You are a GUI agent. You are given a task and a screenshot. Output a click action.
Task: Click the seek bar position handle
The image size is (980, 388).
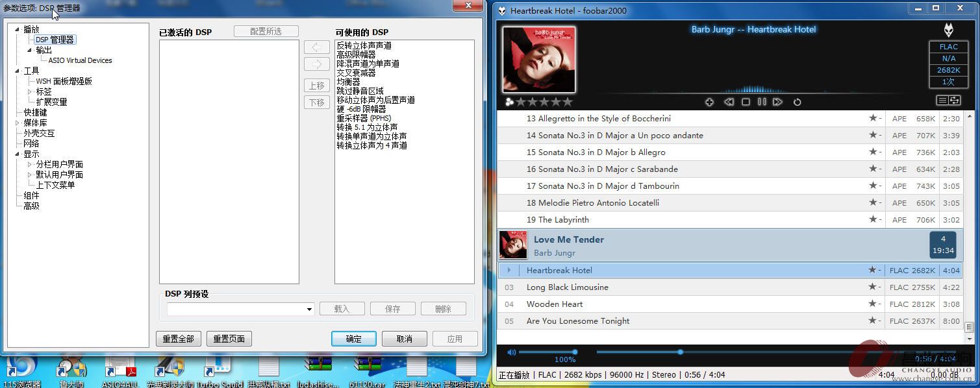680,352
